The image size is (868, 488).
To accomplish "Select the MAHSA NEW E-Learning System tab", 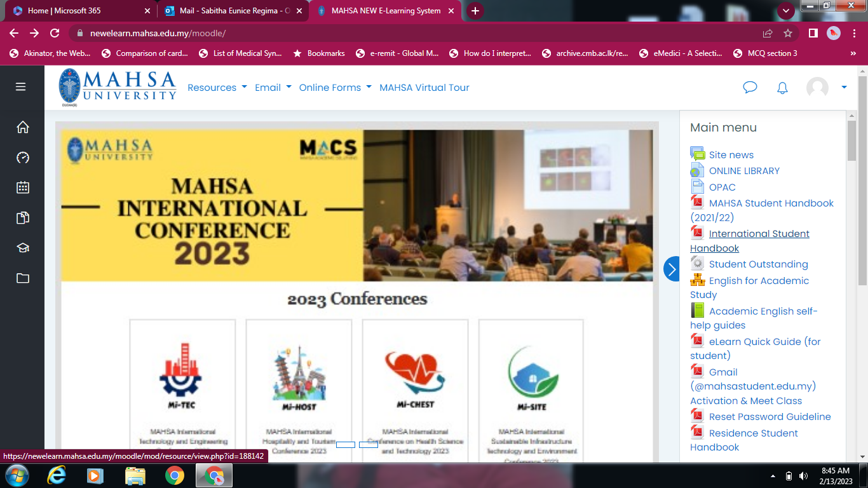I will (x=386, y=11).
